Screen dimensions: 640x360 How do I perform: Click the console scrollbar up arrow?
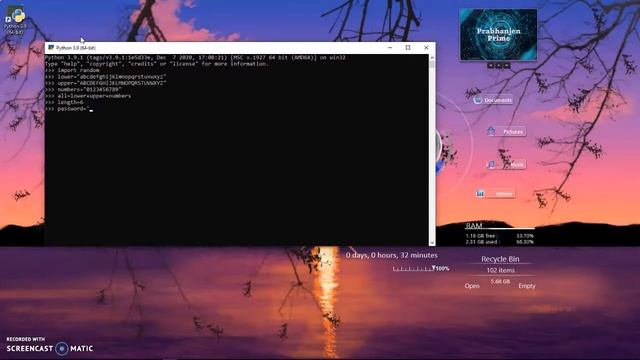tap(432, 58)
